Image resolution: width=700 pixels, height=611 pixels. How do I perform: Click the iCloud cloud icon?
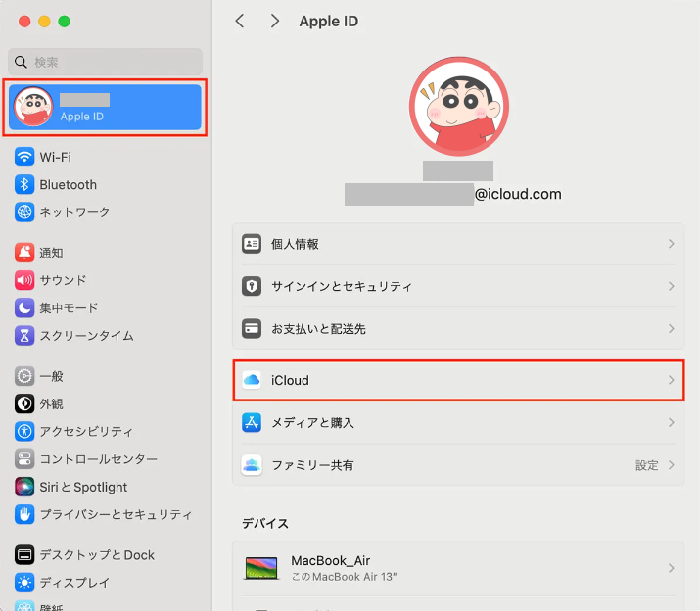click(x=252, y=380)
